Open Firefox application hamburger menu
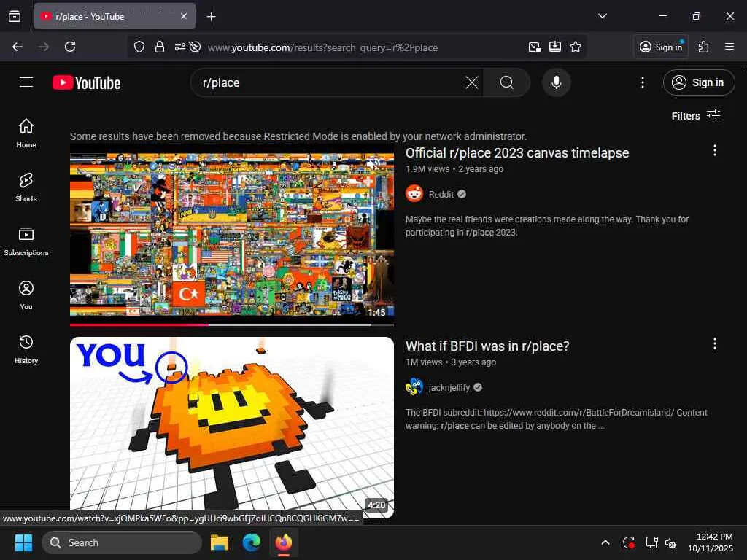 coord(729,47)
